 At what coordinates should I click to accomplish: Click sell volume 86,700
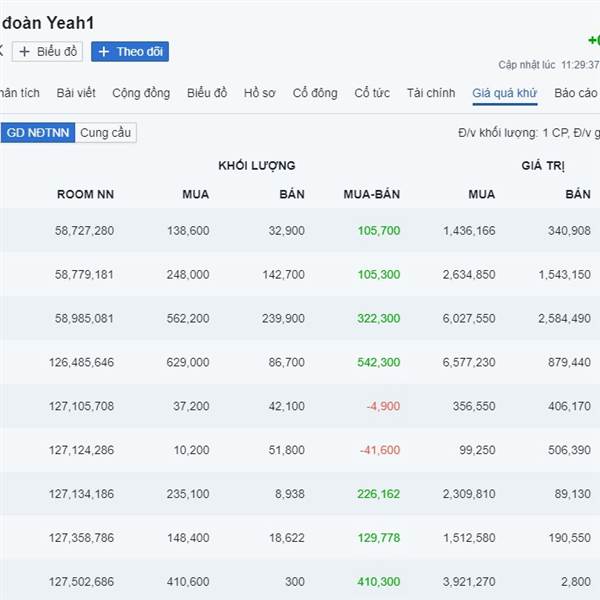(x=287, y=362)
